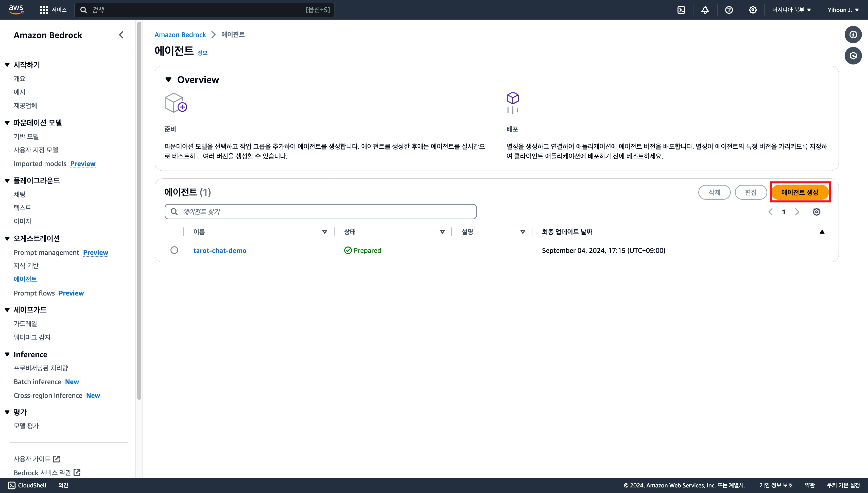Open the tarot-chat-demo agent link
Image resolution: width=868 pixels, height=493 pixels.
(x=220, y=251)
